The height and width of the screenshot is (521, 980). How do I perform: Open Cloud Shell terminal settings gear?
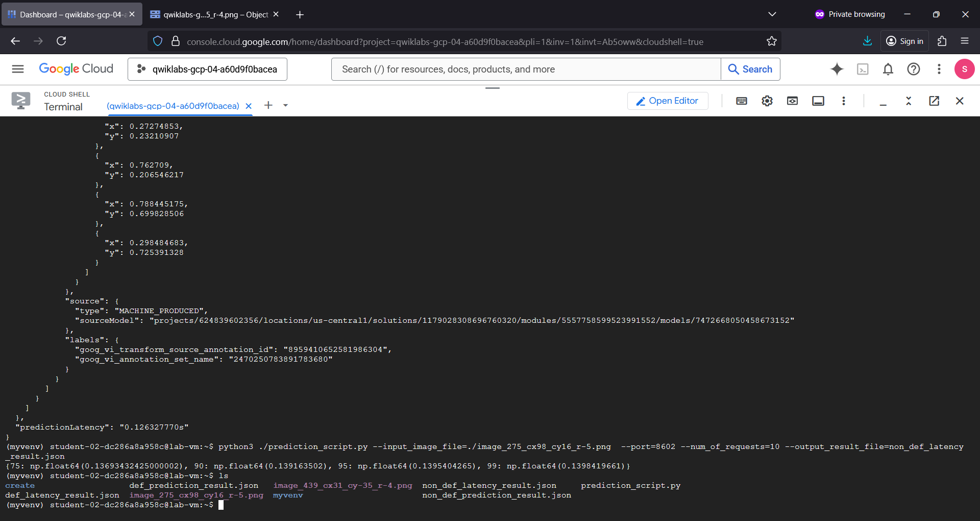coord(767,101)
